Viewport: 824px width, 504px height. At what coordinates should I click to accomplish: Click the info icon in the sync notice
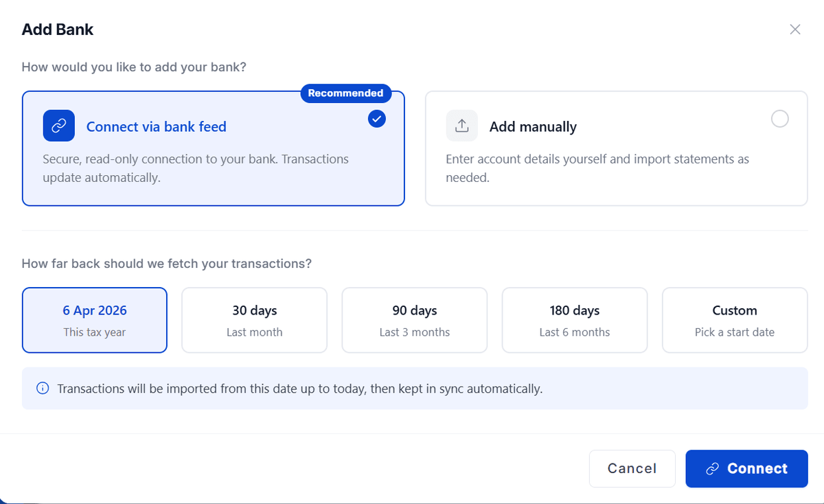(43, 389)
